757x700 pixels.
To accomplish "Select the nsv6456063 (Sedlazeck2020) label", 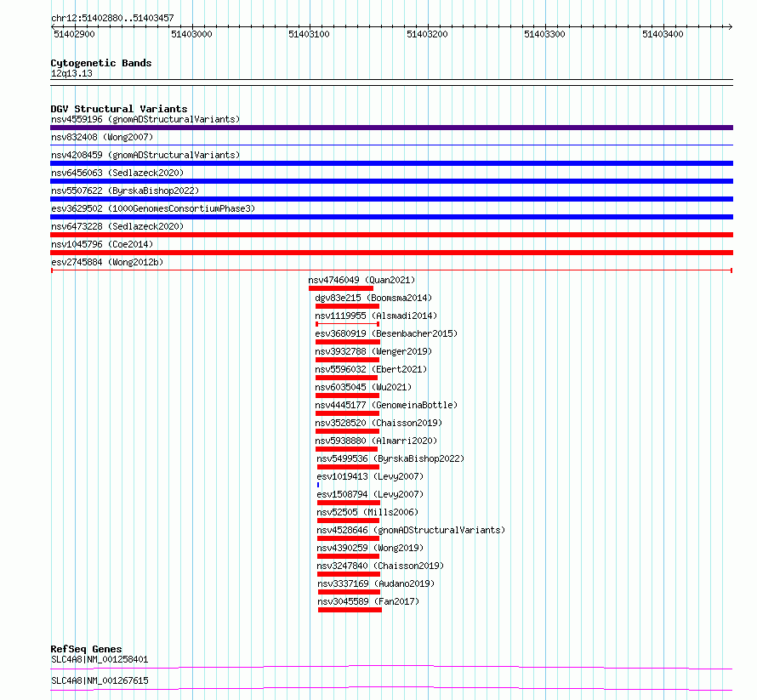I will click(x=117, y=173).
